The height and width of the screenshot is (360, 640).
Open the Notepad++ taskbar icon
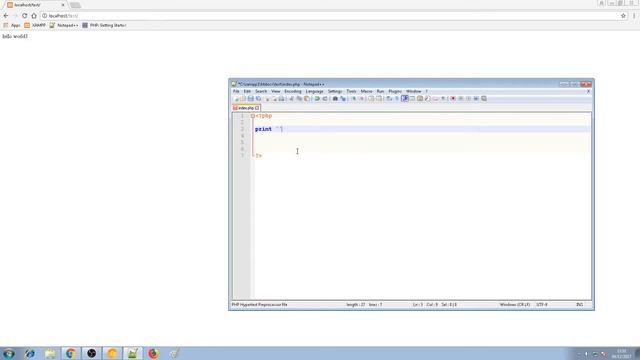point(133,353)
